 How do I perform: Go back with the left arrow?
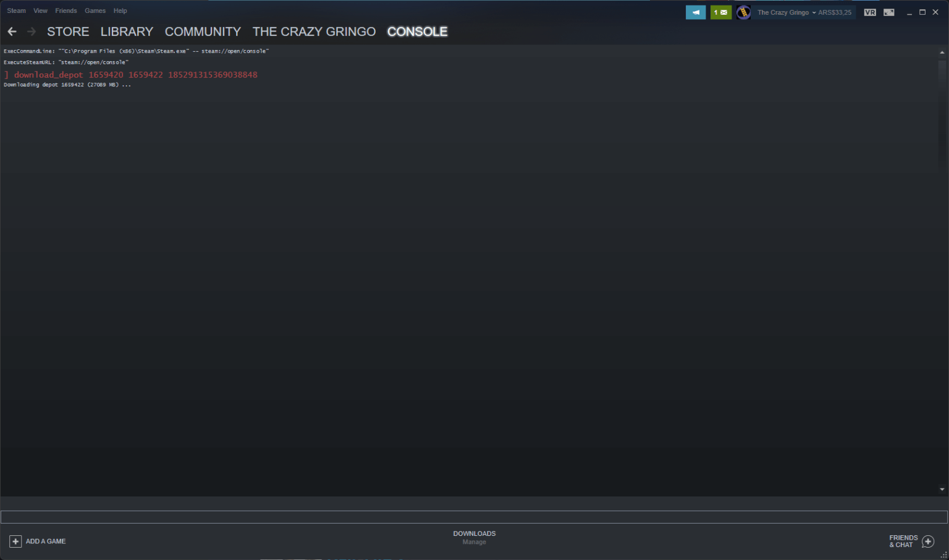point(12,31)
